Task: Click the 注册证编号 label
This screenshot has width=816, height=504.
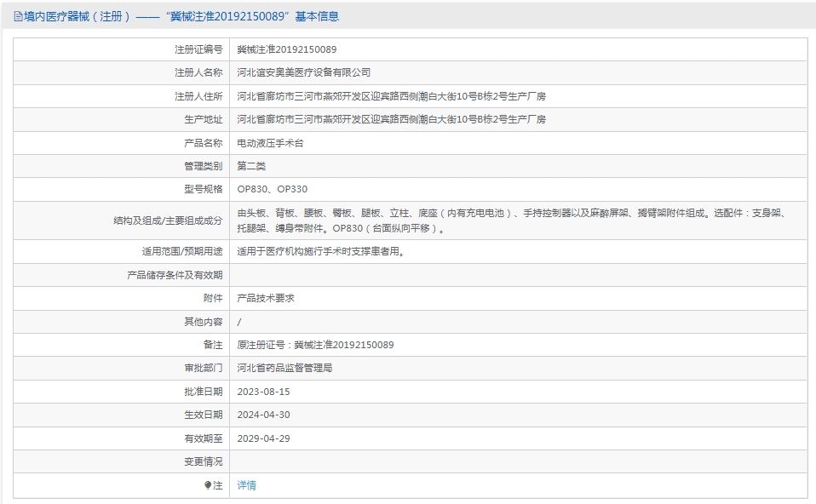Action: (198, 49)
